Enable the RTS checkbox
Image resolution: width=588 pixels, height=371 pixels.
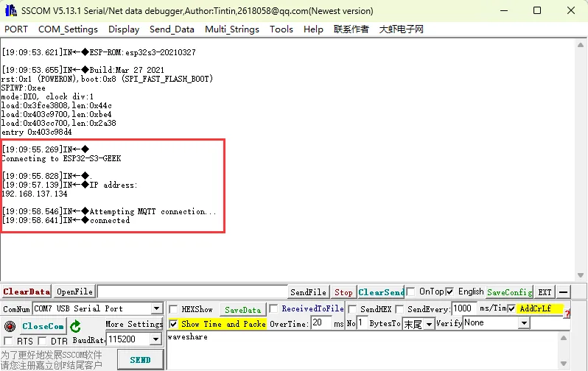click(x=9, y=341)
